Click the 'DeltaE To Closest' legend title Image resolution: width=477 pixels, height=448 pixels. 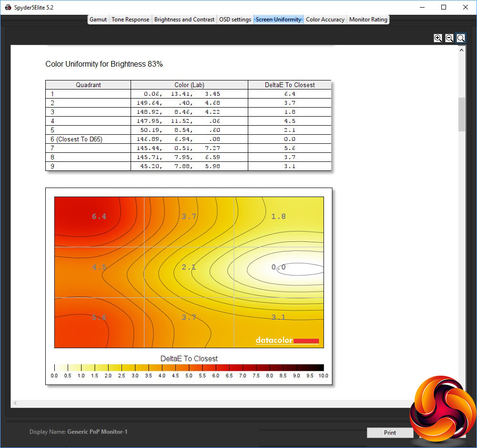[189, 358]
